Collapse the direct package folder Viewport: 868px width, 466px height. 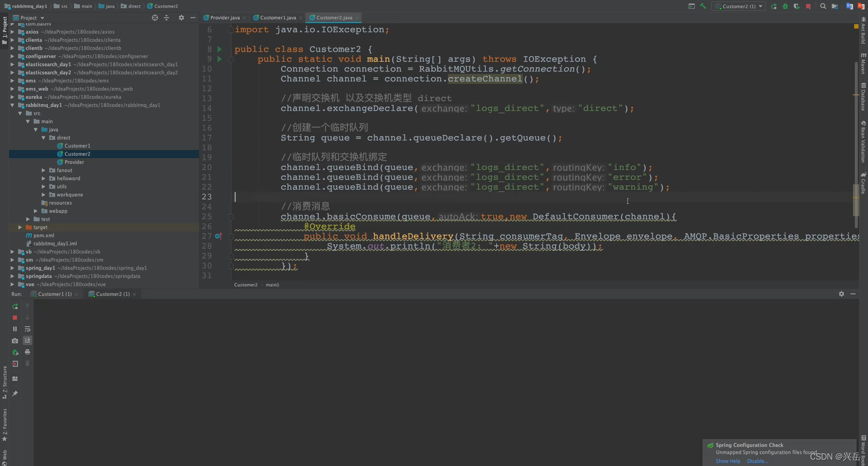pos(44,138)
